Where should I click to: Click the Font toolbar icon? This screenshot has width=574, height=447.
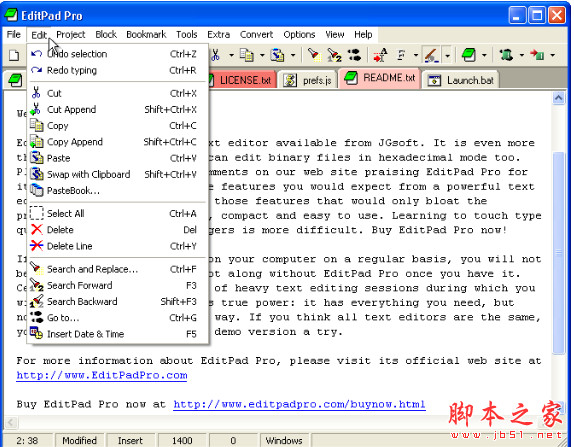(x=401, y=55)
